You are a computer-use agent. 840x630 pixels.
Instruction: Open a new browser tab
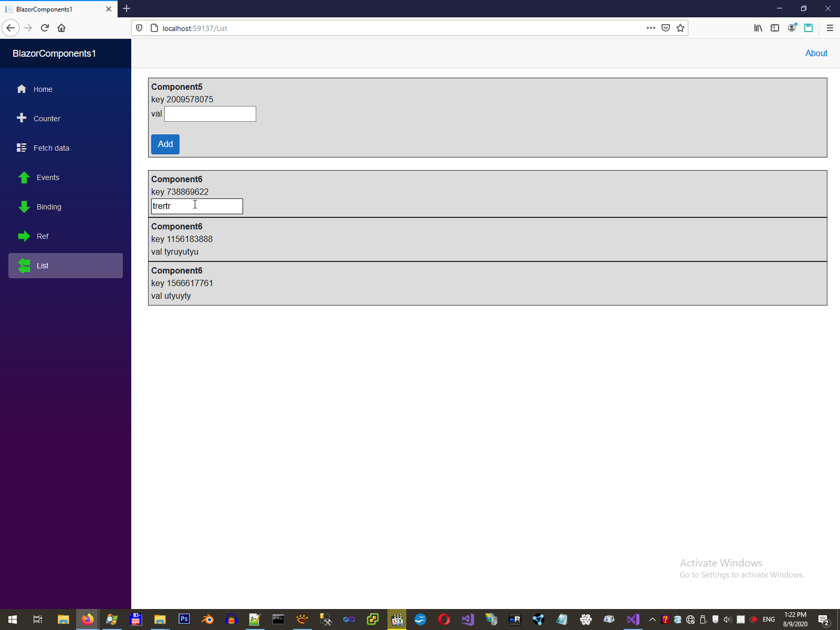click(127, 8)
